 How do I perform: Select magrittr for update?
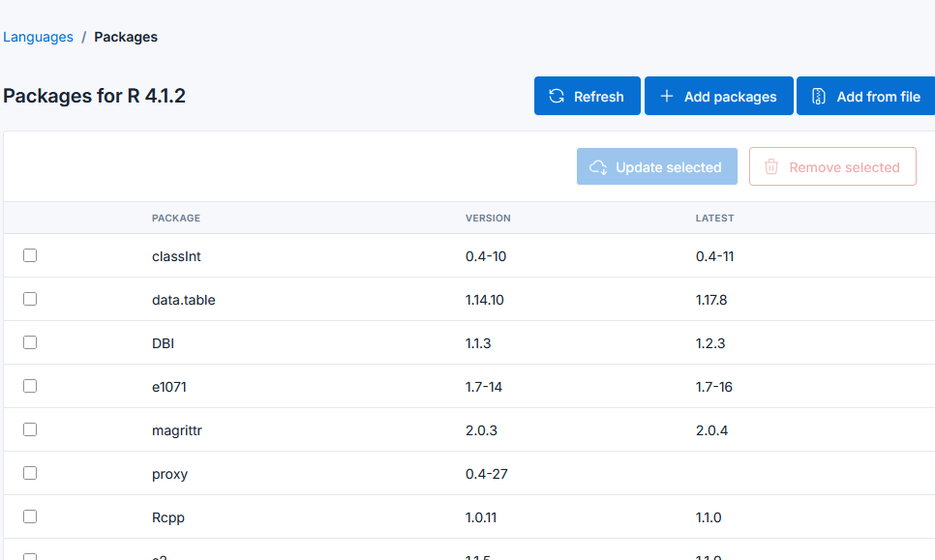(29, 429)
